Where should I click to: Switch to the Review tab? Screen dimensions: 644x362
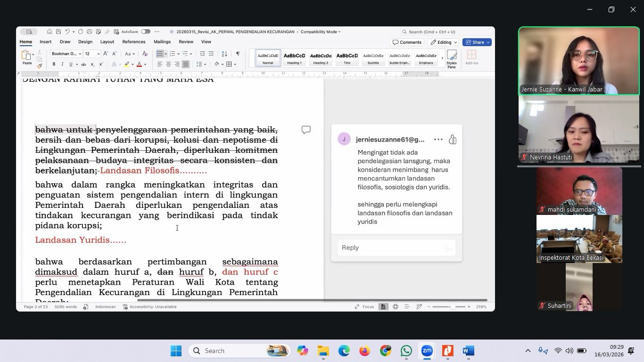coord(186,42)
